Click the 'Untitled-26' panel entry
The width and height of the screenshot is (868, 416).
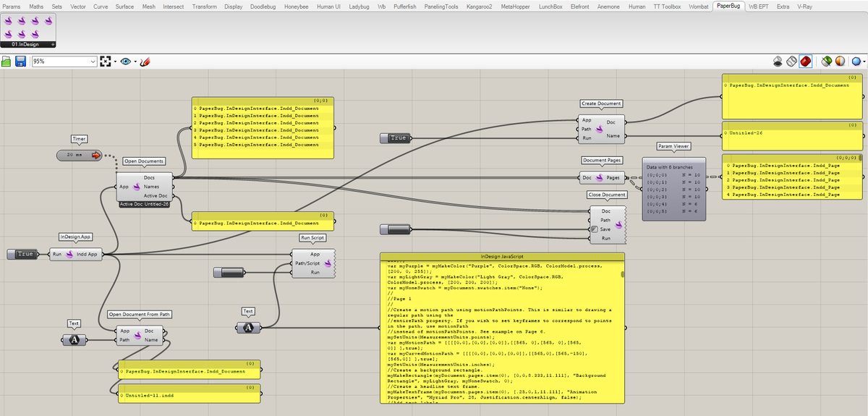(745, 132)
